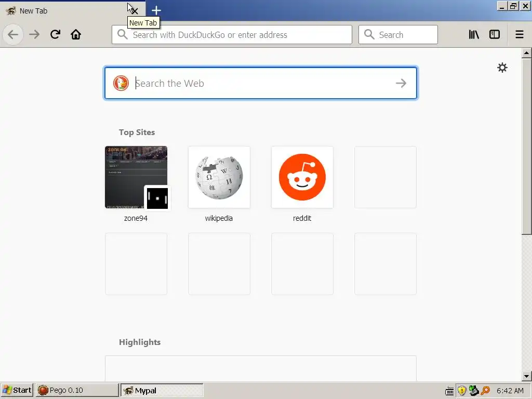Open a new tab with plus button
The width and height of the screenshot is (532, 399).
pos(156,10)
